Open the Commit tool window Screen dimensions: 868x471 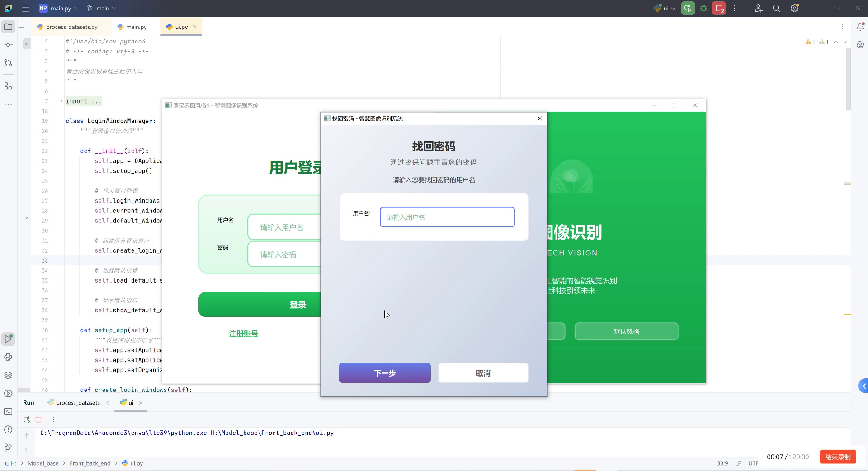pyautogui.click(x=8, y=44)
